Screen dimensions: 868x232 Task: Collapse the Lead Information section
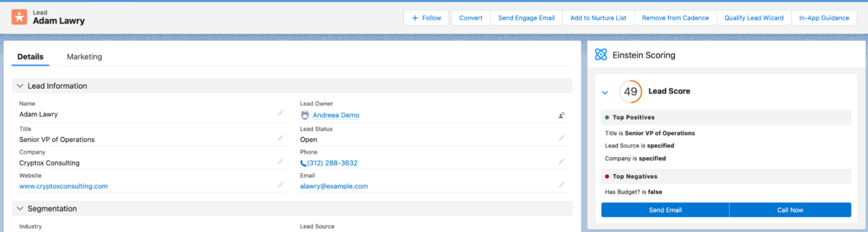(20, 86)
